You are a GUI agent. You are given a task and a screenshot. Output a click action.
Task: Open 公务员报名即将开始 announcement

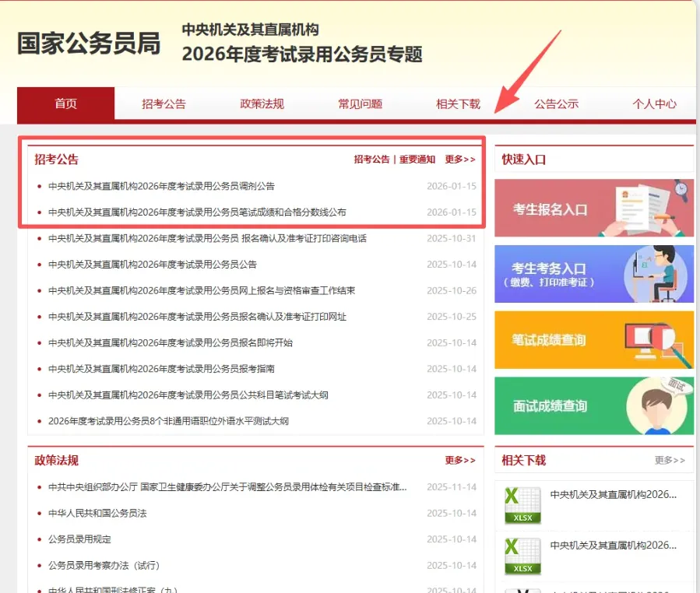[x=170, y=342]
